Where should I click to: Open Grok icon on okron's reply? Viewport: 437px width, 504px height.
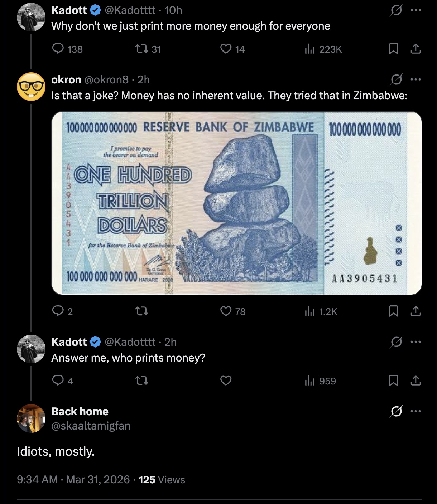[396, 79]
